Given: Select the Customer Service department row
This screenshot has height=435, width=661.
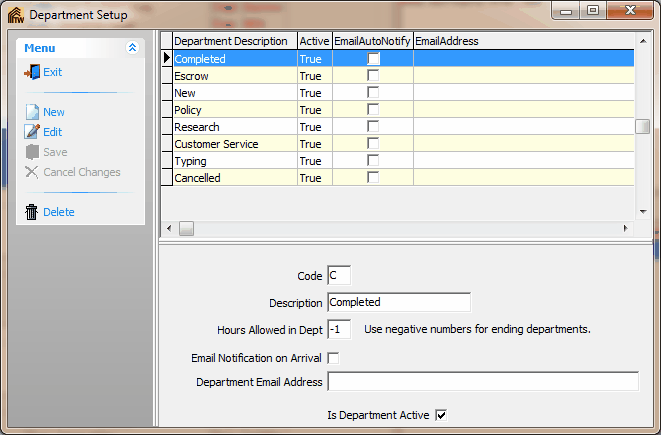Looking at the screenshot, I should [x=235, y=144].
